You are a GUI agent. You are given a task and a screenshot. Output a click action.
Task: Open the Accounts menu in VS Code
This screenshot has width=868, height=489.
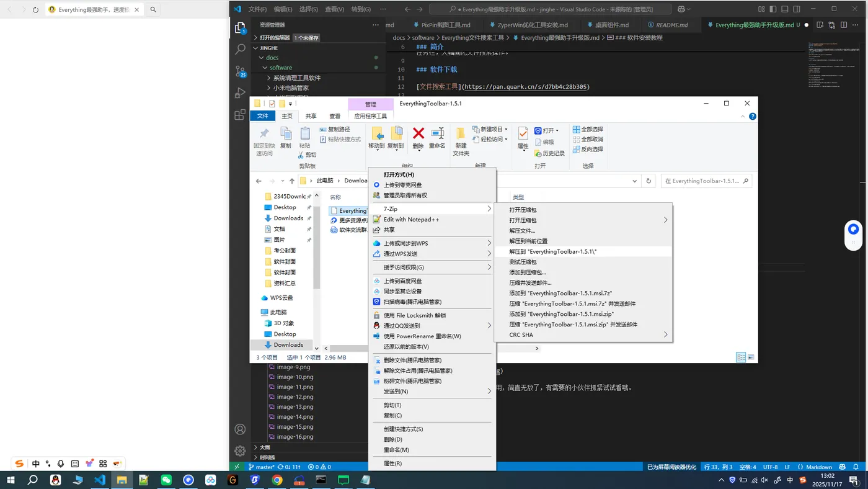240,429
